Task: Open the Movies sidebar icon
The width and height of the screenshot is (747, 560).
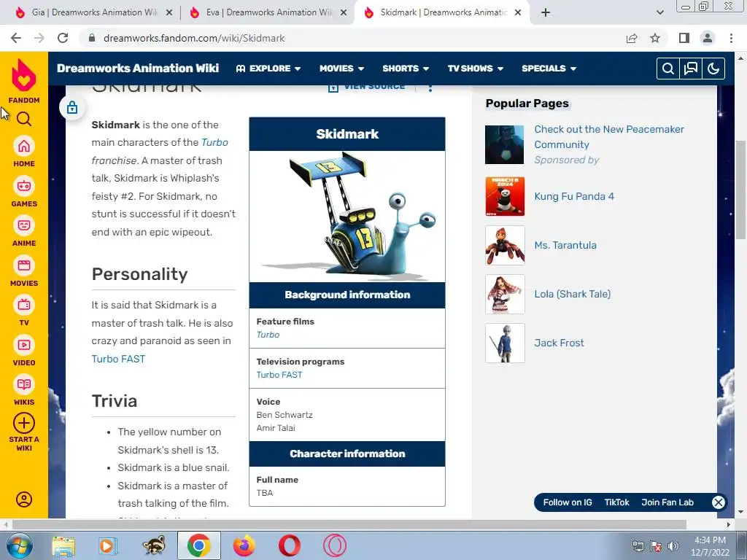Action: [x=24, y=265]
